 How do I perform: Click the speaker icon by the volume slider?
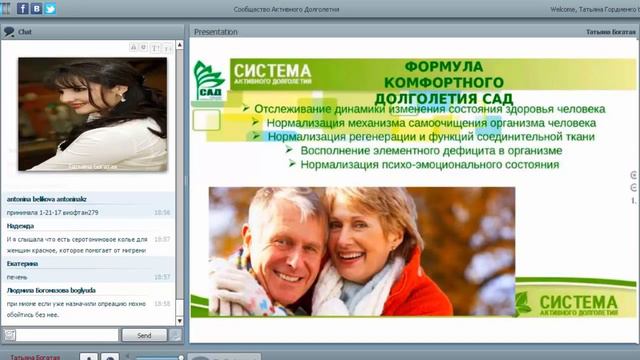pyautogui.click(x=128, y=357)
